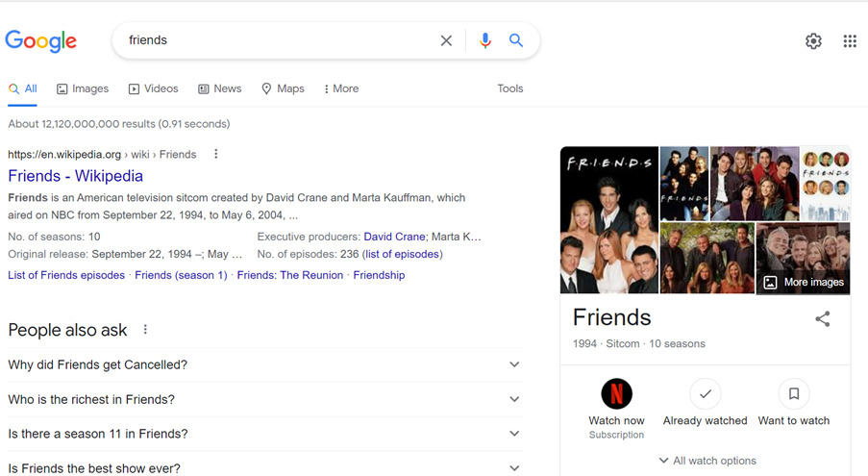Open settings gear icon
Viewport: 868px width, 476px height.
(x=813, y=41)
